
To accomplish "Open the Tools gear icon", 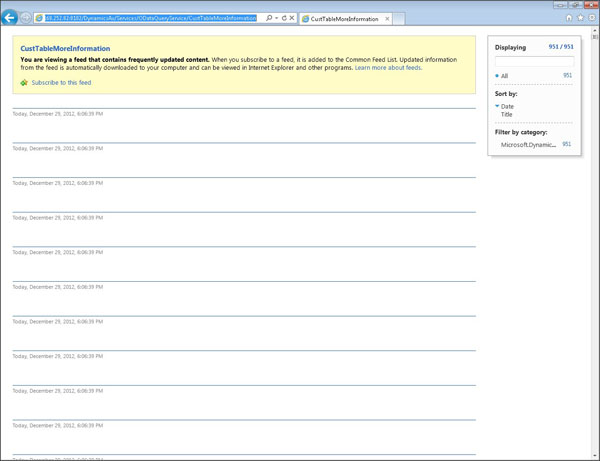I will point(590,18).
